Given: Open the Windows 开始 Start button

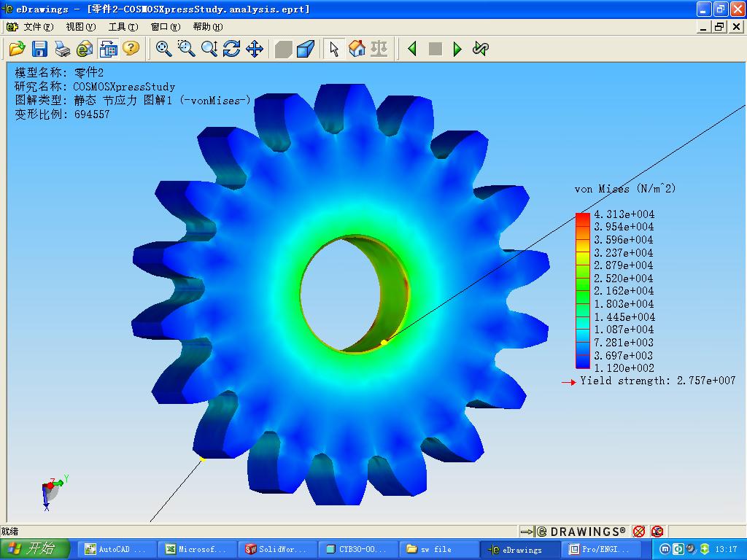Looking at the screenshot, I should [35, 549].
